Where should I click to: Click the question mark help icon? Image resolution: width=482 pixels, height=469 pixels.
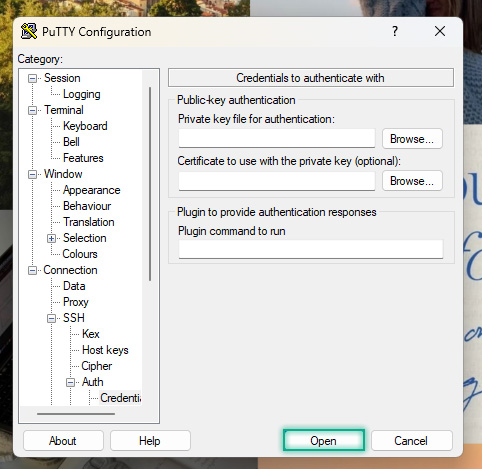point(395,31)
